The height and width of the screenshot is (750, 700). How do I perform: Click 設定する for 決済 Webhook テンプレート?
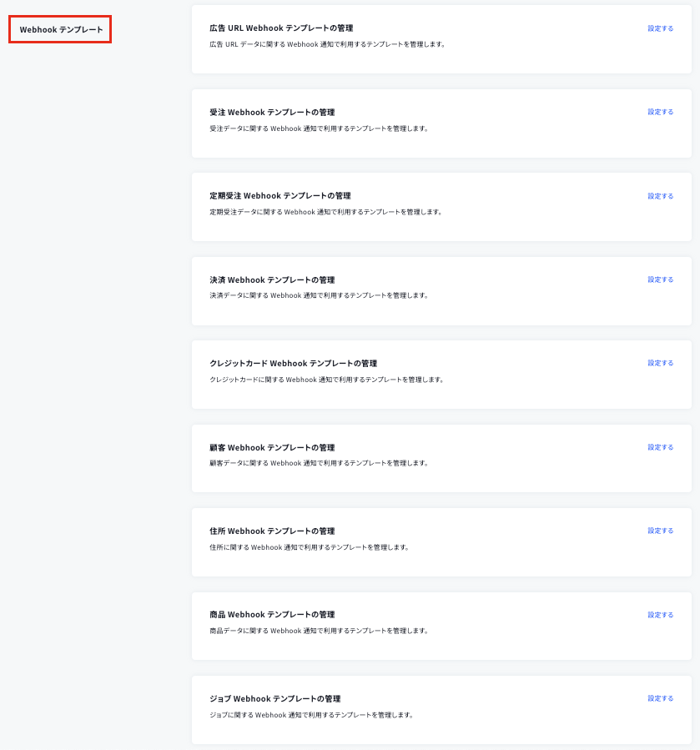click(660, 279)
